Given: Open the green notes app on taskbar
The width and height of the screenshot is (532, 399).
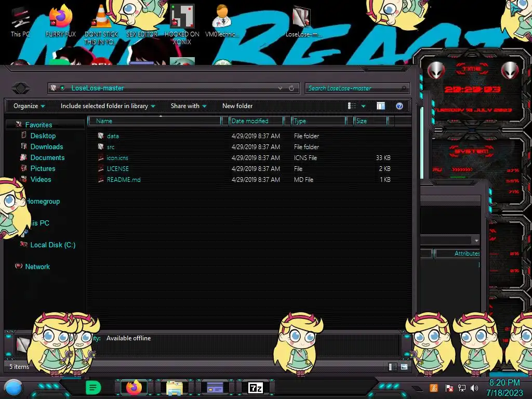Looking at the screenshot, I should [93, 388].
